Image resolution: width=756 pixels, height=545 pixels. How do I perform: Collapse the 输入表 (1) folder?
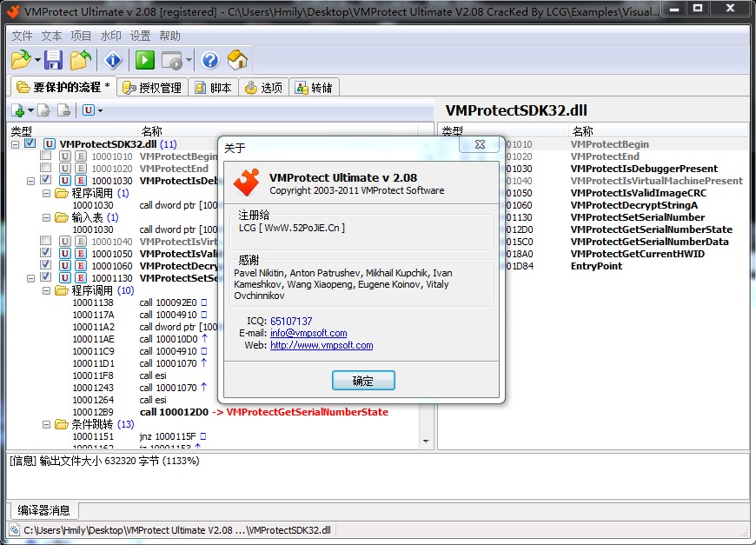[x=46, y=217]
